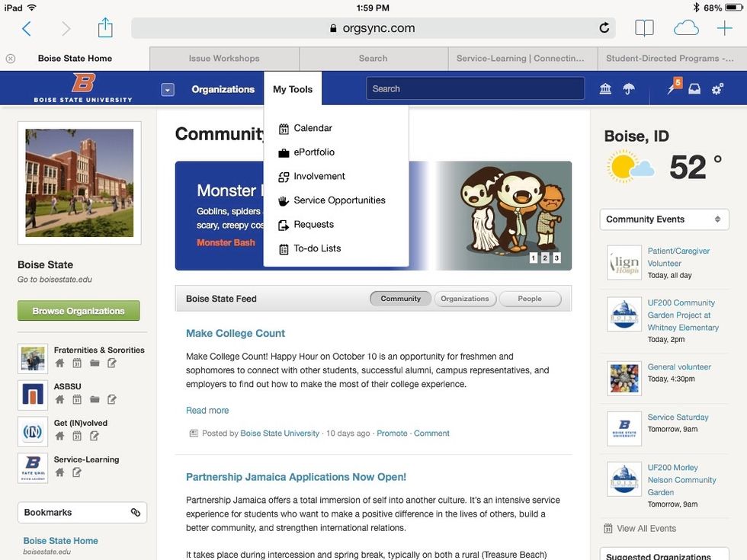Open the inbox messages icon in navbar
The width and height of the screenshot is (747, 560).
694,88
